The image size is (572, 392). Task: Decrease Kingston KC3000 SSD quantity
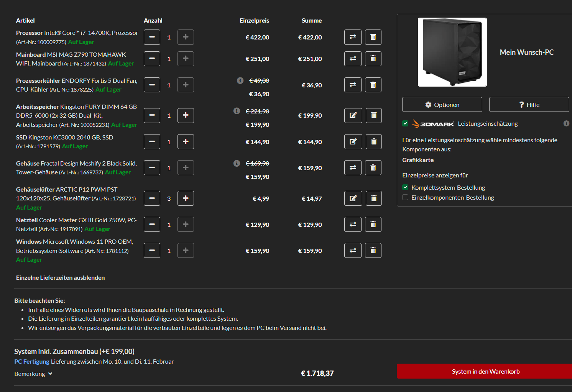[152, 141]
